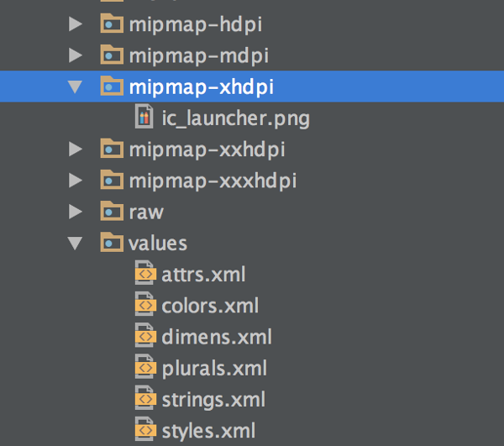Select the plurals.xml file name

point(214,369)
